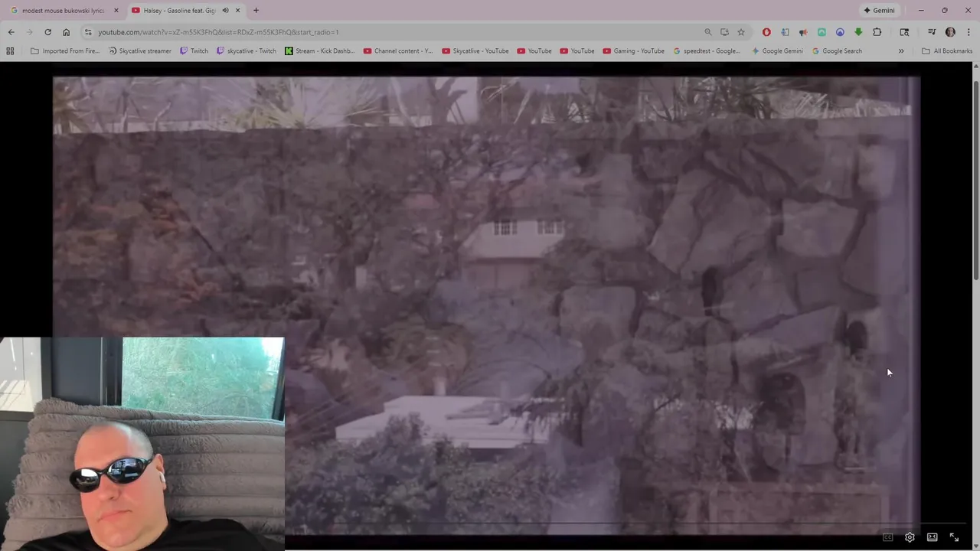980x551 pixels.
Task: Click the webcam overlay of the streamer
Action: pos(142,444)
